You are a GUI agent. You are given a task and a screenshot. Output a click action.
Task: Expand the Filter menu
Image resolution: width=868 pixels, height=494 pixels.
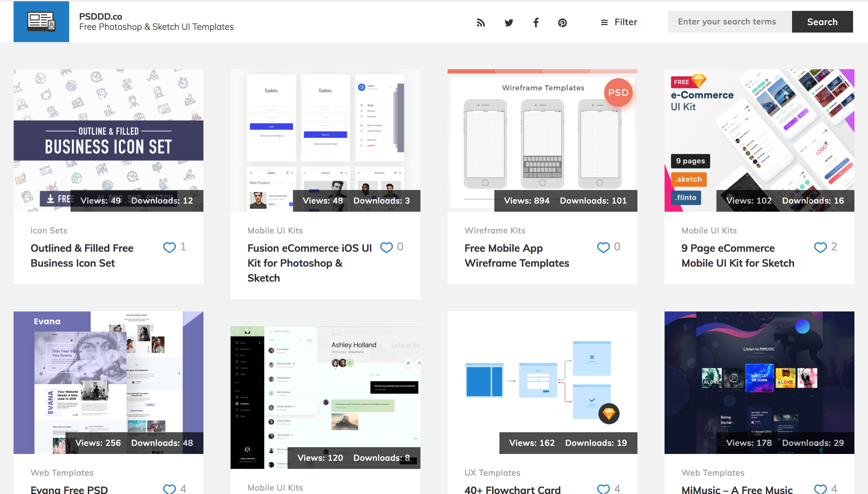(x=619, y=22)
